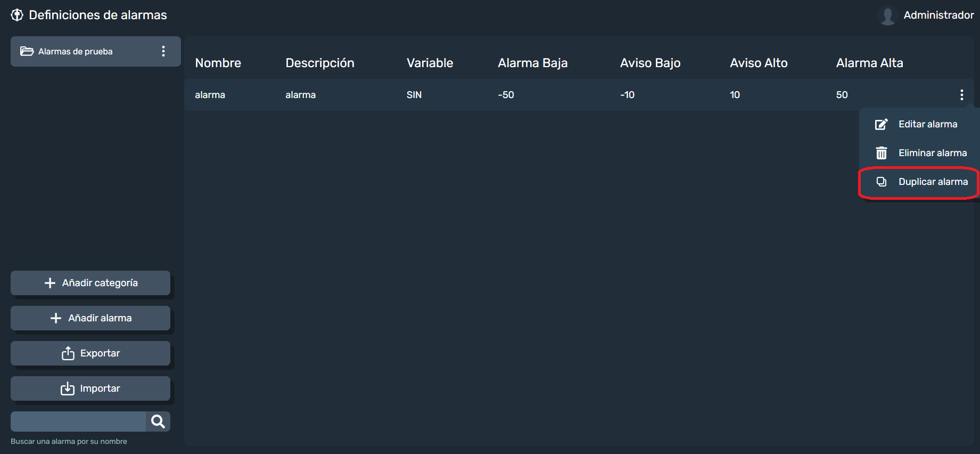
Task: Select the 10 Aviso Alto value
Action: [x=735, y=95]
